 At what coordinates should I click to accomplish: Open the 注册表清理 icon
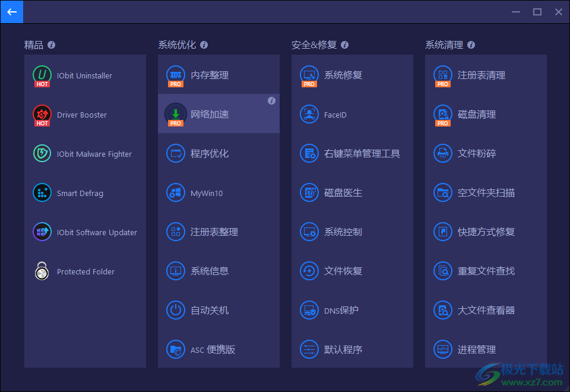(x=443, y=75)
